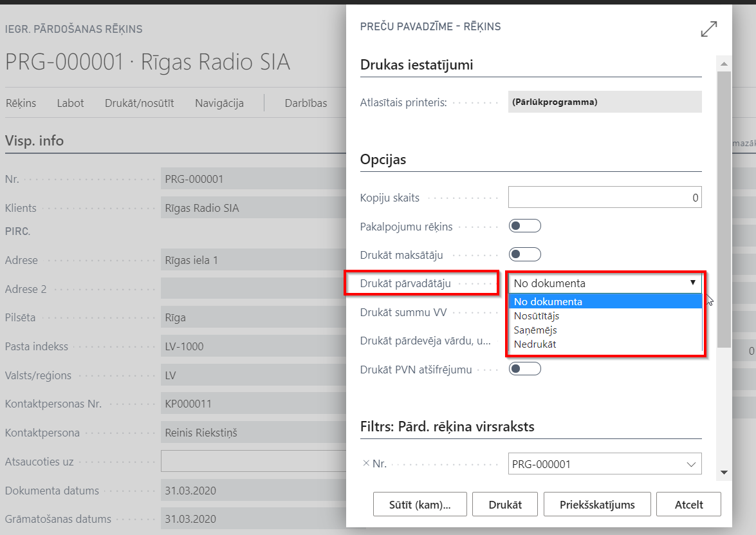Open the Priekšskatījums preview
The height and width of the screenshot is (535, 756).
click(x=597, y=504)
